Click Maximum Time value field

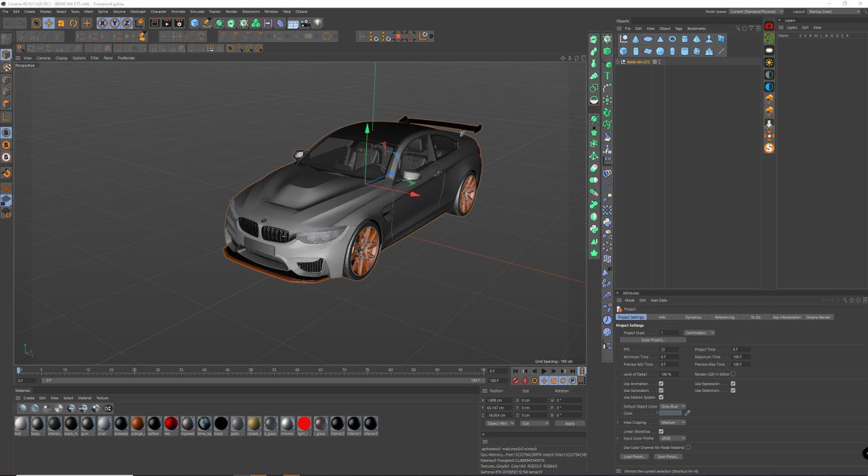tap(742, 357)
